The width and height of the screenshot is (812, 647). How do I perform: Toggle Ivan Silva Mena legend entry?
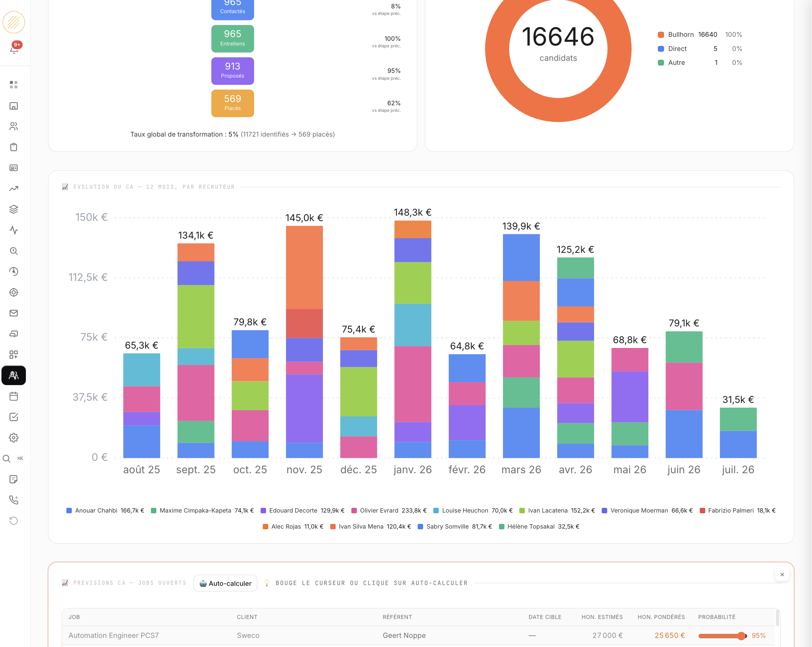pyautogui.click(x=370, y=526)
